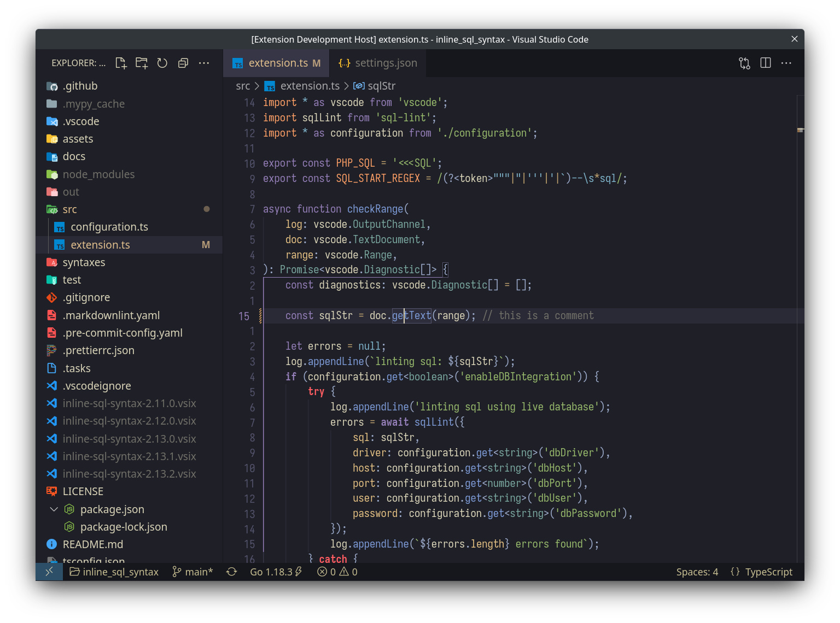This screenshot has width=840, height=623.
Task: Click the TypeScript braces status icon
Action: 735,572
